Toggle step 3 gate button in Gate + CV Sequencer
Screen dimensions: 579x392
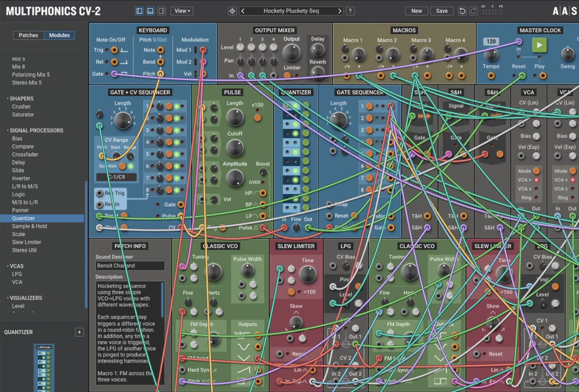click(x=169, y=130)
